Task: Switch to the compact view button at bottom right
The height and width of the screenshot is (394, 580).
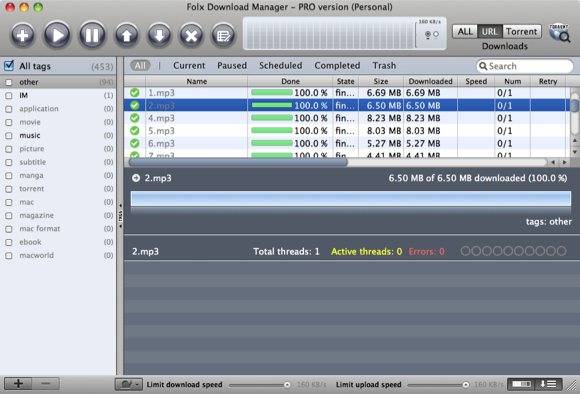Action: click(521, 384)
